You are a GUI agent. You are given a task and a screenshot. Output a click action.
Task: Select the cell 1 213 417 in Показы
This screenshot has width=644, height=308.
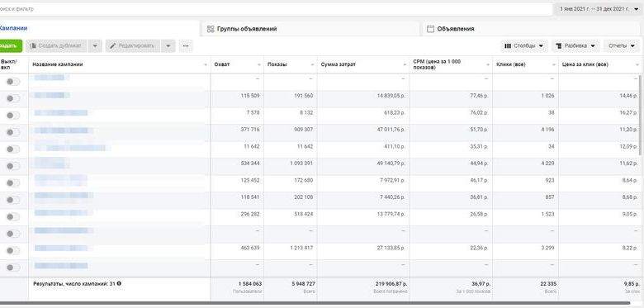301,248
